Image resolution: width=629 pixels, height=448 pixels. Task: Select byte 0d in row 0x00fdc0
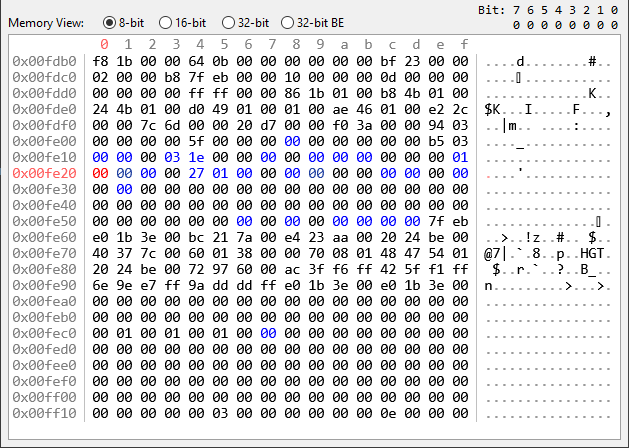388,77
